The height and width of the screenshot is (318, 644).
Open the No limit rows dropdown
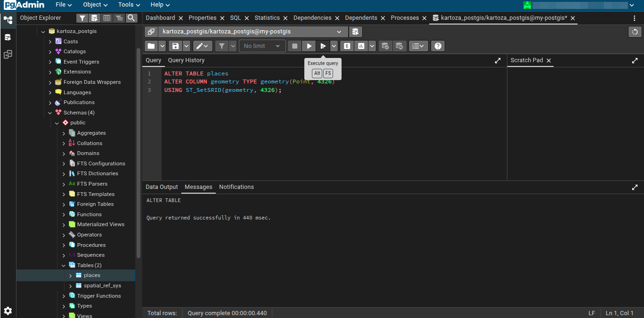coord(262,46)
